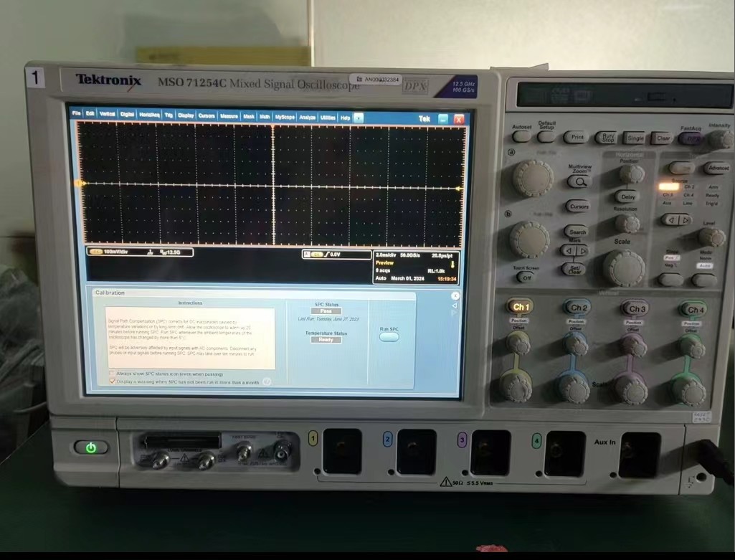Screen dimensions: 735x560
Task: Click the Run SPC button
Action: (x=389, y=337)
